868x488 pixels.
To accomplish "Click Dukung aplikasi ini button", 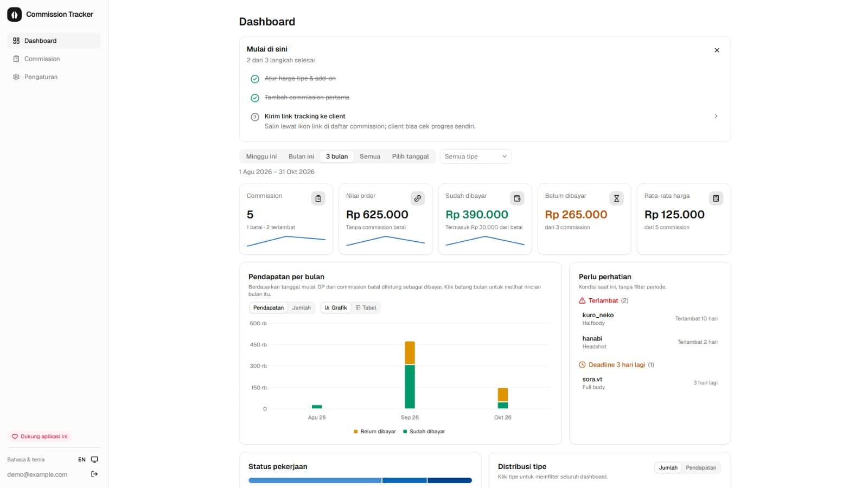I will [x=40, y=436].
